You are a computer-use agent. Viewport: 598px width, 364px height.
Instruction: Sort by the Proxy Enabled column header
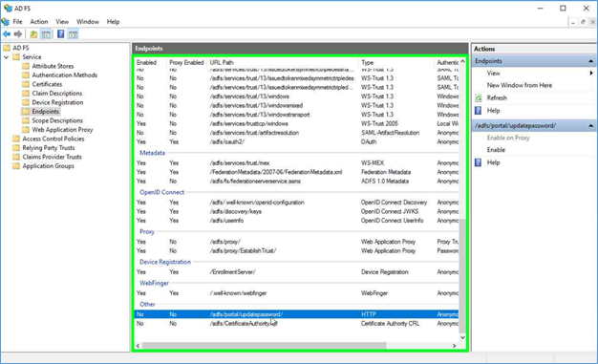pyautogui.click(x=186, y=62)
